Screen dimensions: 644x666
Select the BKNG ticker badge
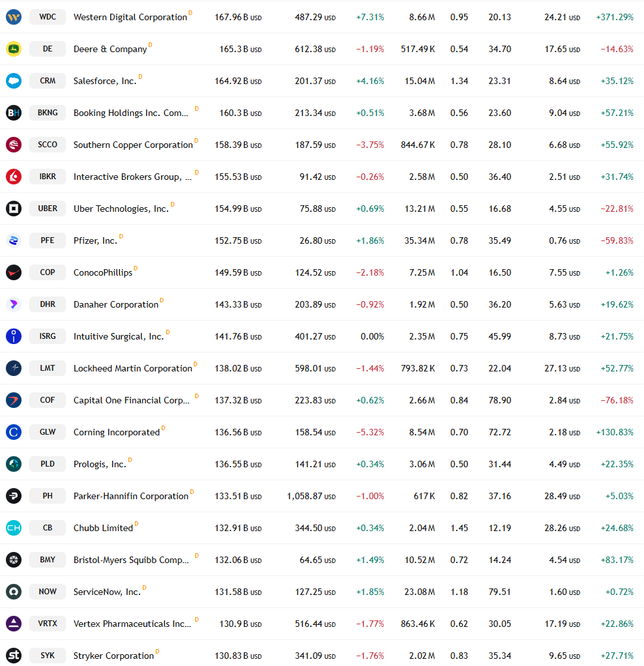[x=48, y=113]
